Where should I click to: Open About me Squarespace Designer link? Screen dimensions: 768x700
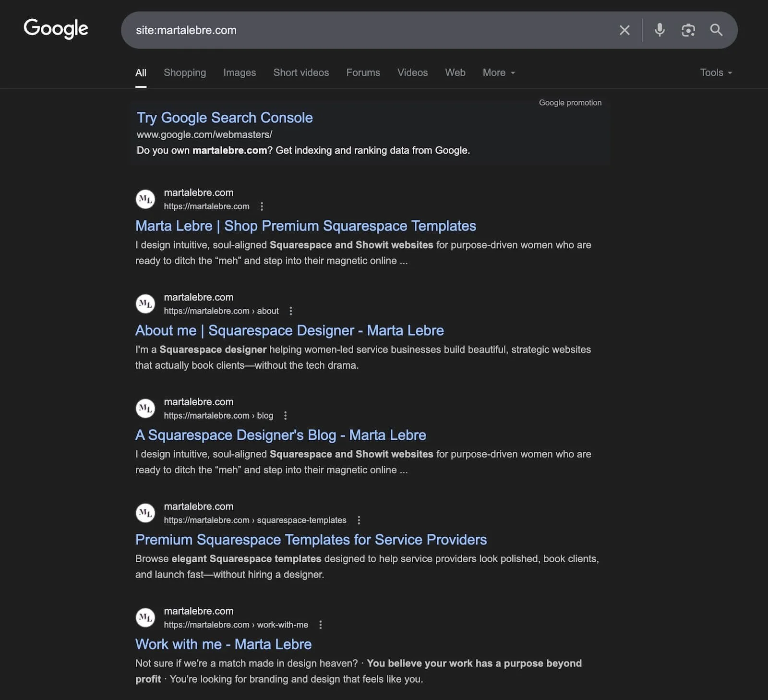point(289,331)
